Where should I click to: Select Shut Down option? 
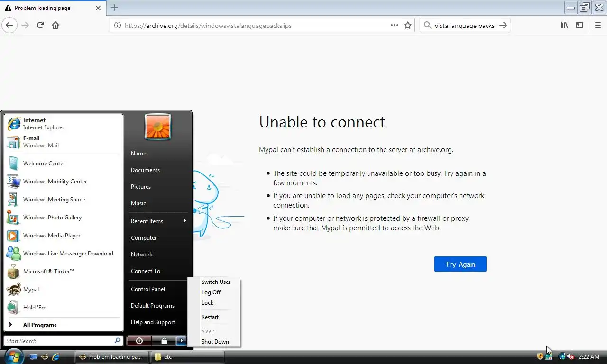[x=215, y=342]
